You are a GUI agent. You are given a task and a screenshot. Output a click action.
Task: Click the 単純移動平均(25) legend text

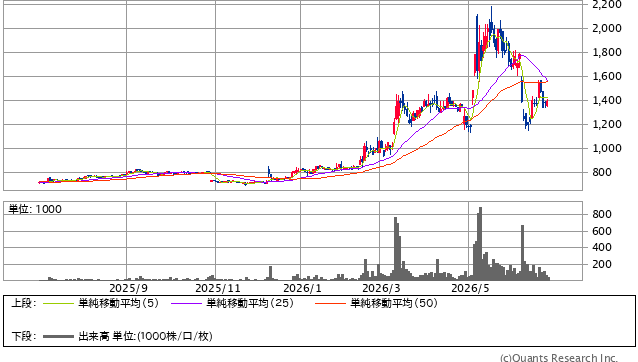click(x=250, y=303)
